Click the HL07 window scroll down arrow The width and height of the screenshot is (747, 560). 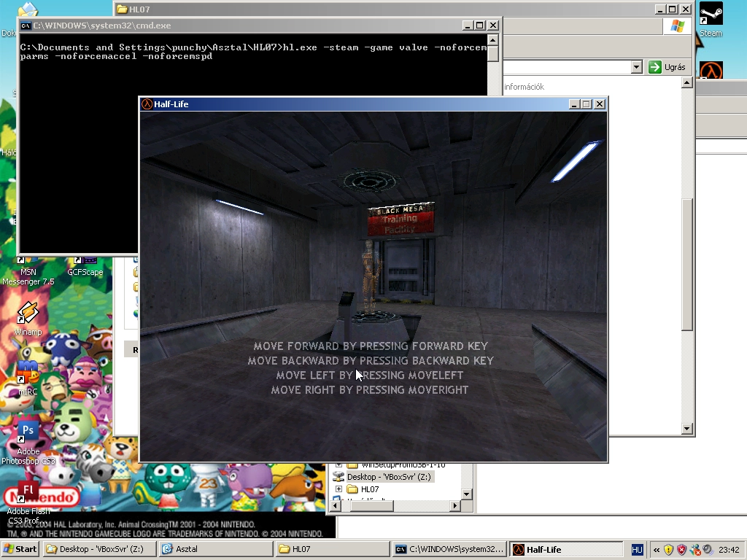[x=686, y=429]
